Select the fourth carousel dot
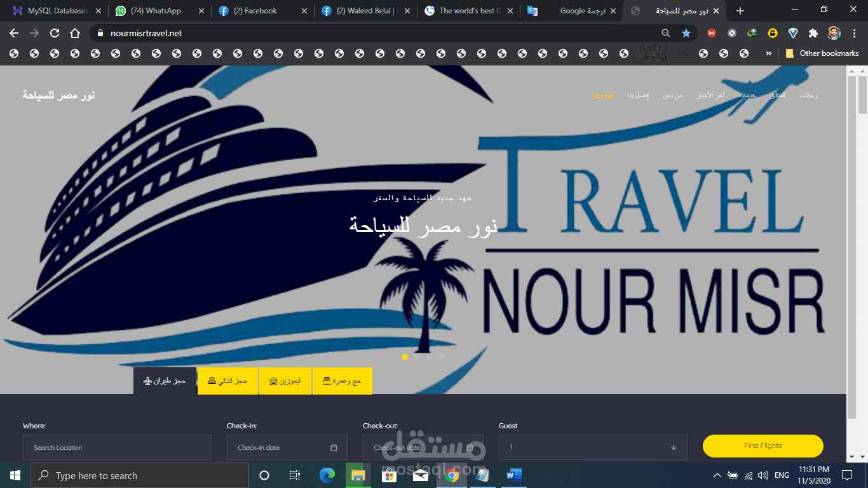Screen dimensions: 868x488 441,357
